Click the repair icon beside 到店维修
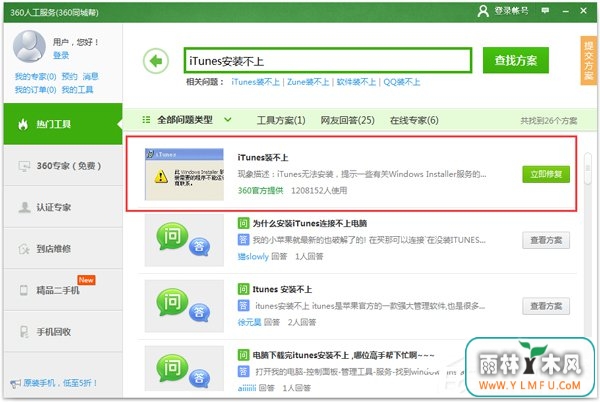 click(x=24, y=249)
